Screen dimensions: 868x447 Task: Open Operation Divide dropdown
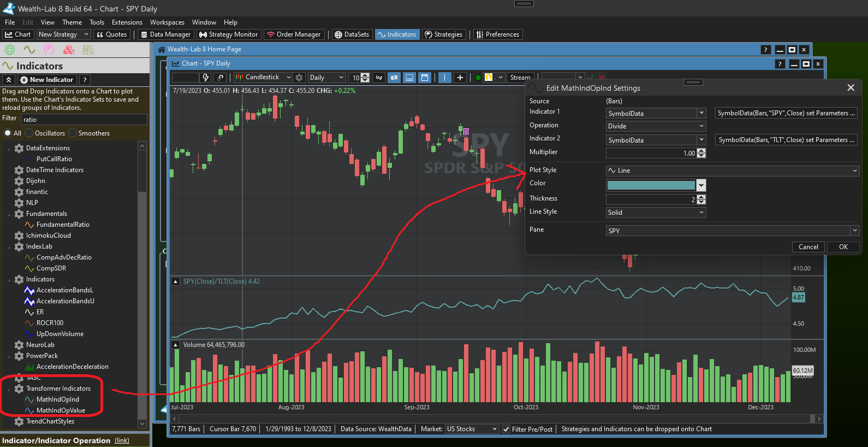click(x=656, y=126)
